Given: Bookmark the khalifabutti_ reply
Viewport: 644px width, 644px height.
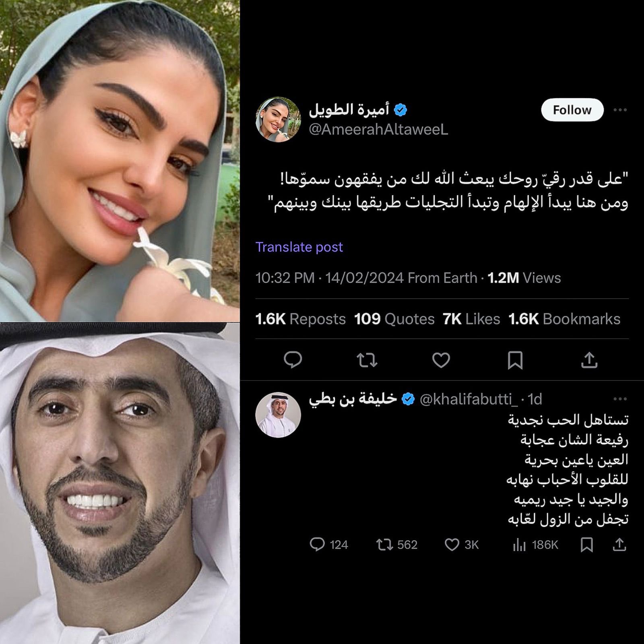Looking at the screenshot, I should tap(586, 545).
